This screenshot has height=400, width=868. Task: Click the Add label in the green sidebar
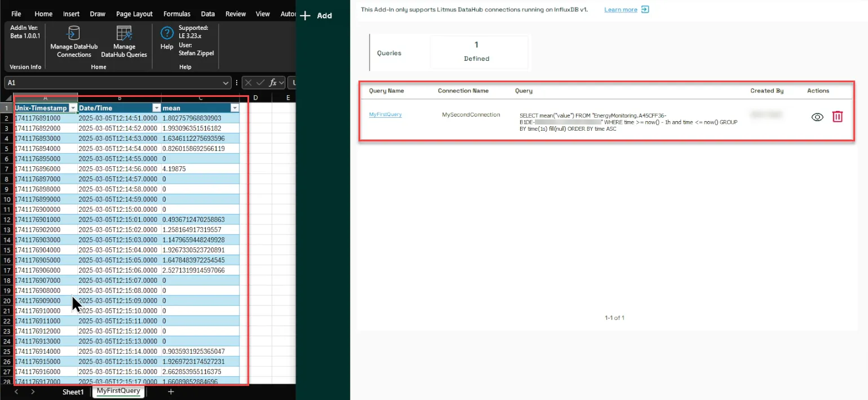(325, 16)
